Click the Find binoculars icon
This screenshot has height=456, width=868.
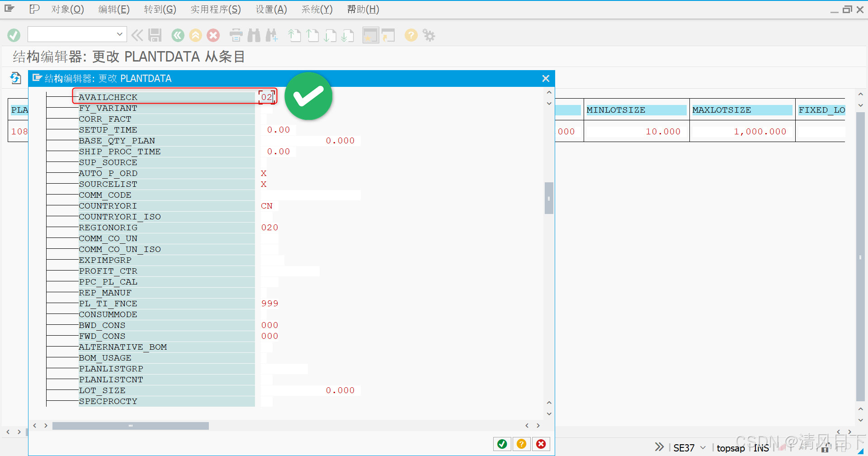coord(254,35)
